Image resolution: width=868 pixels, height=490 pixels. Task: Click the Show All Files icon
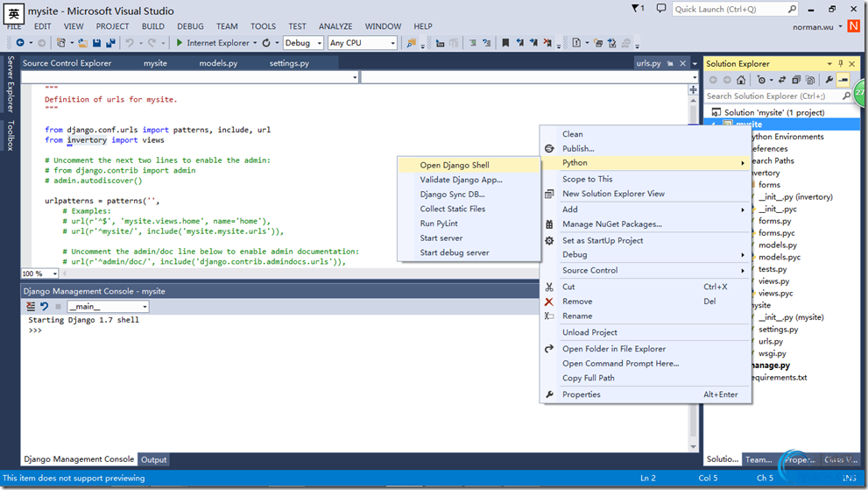[810, 80]
